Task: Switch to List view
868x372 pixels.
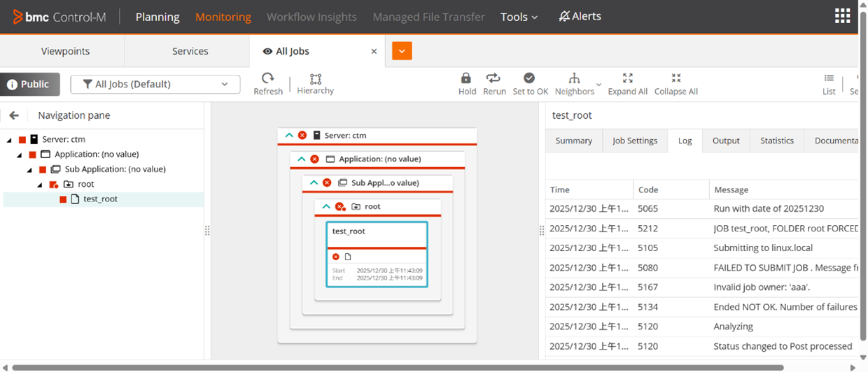Action: point(829,79)
